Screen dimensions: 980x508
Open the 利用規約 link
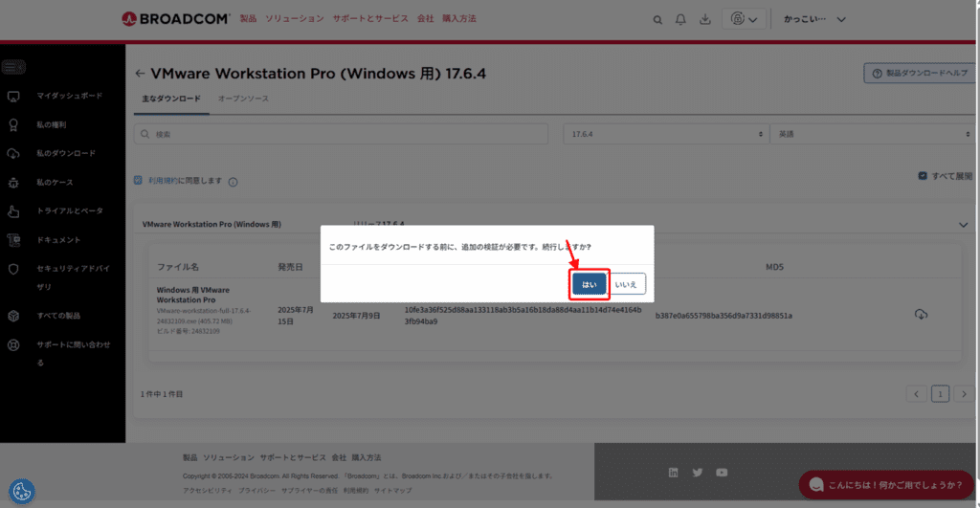click(163, 181)
